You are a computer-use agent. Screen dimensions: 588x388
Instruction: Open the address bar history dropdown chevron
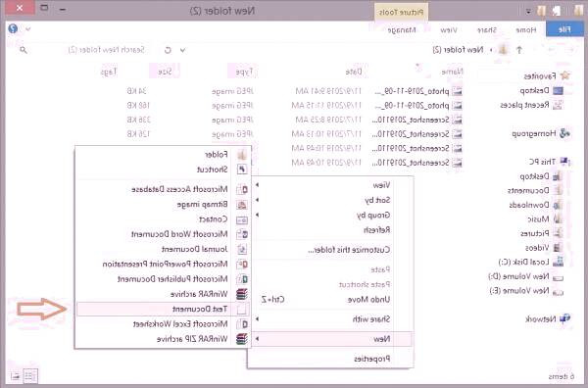182,50
